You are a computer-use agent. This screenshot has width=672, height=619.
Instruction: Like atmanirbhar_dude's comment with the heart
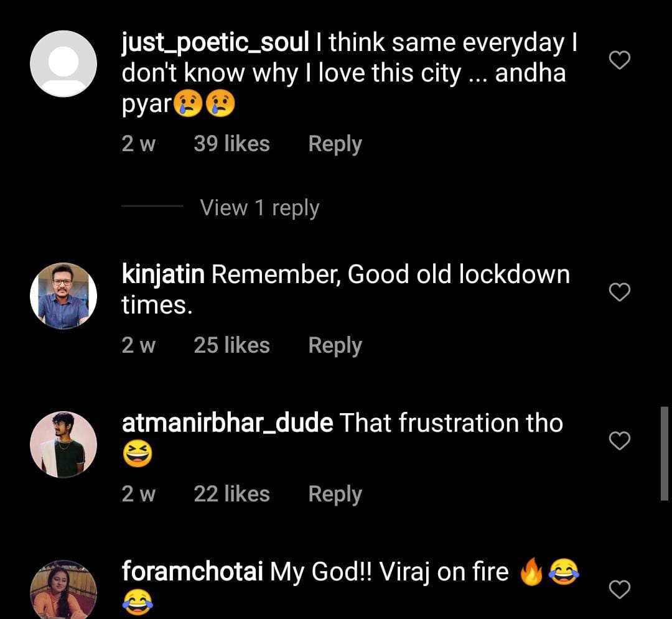619,441
